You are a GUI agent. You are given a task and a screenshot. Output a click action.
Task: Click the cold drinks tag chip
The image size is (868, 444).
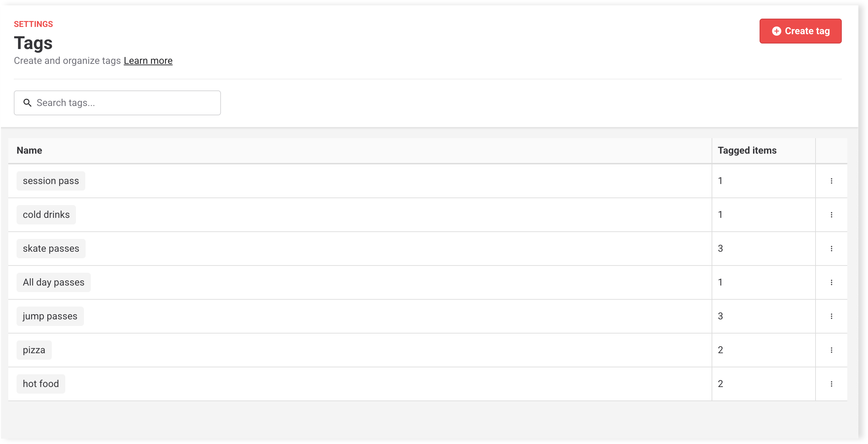pos(46,215)
